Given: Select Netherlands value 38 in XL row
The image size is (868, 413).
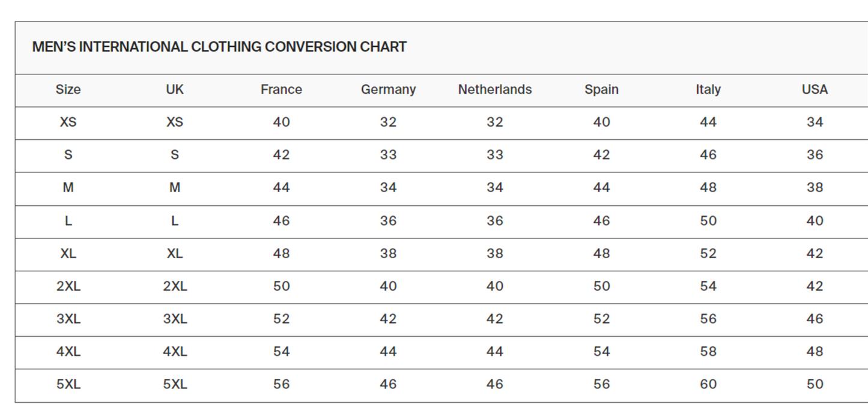Looking at the screenshot, I should (x=495, y=253).
